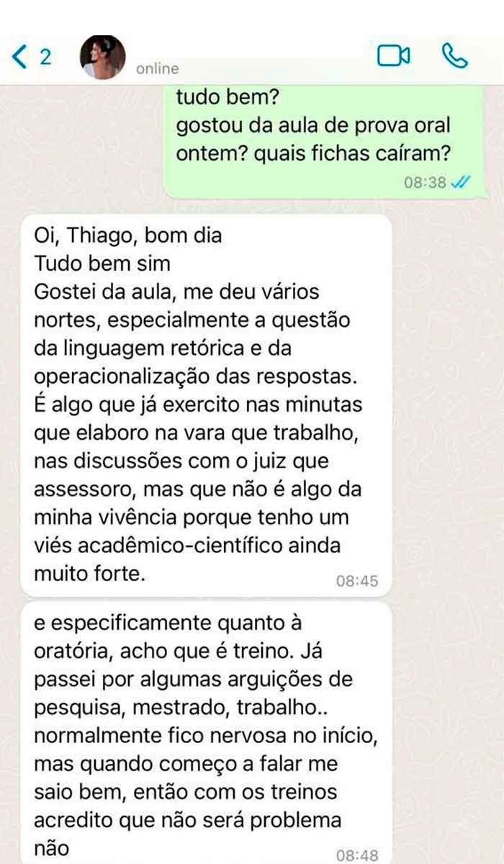Select the message about oratória and treino

click(x=206, y=733)
